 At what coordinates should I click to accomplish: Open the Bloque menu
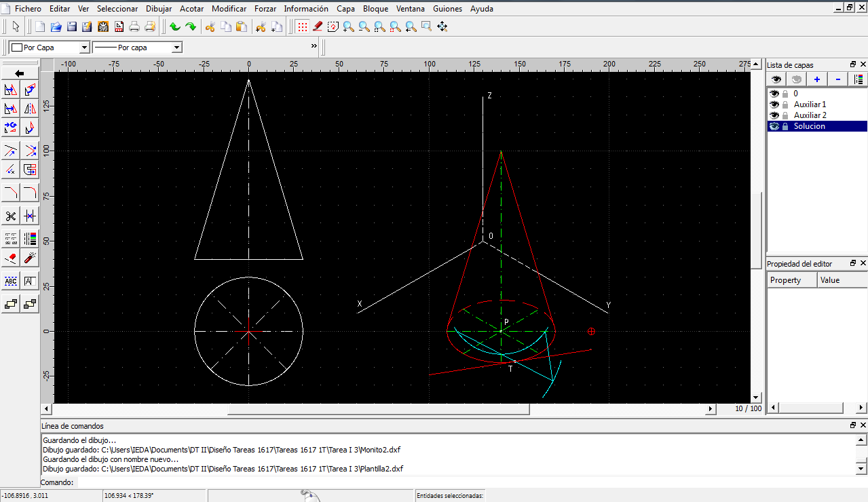click(x=376, y=9)
